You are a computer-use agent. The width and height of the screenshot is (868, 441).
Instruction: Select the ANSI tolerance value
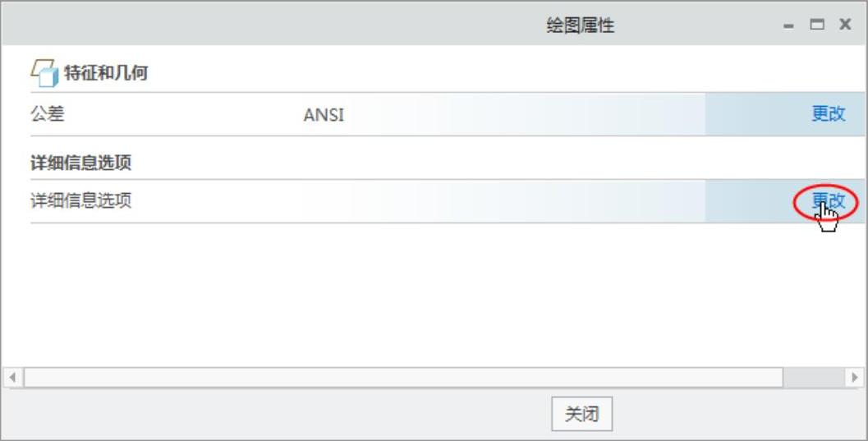pos(324,116)
